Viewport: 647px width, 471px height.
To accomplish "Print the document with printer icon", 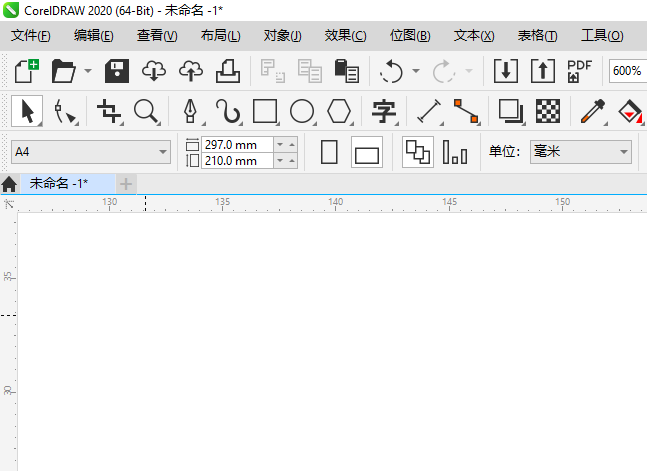I will 228,71.
